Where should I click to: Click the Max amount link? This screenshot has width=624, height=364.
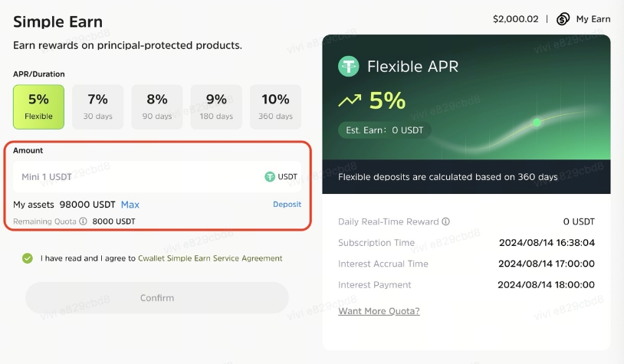[x=130, y=205]
